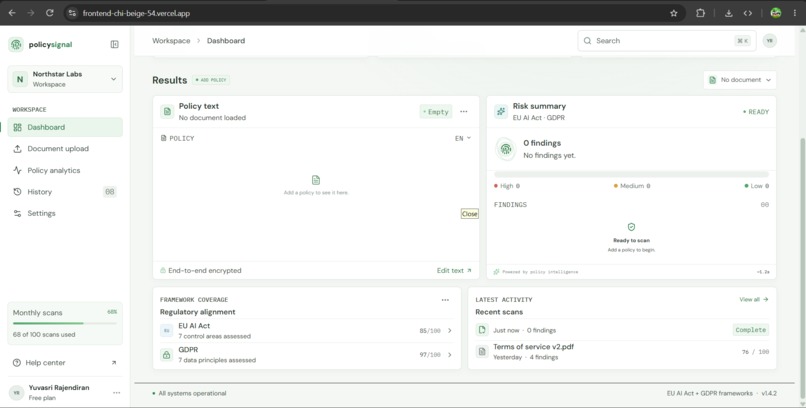Expand the GDPR row chevron
The height and width of the screenshot is (408, 806).
[x=450, y=355]
